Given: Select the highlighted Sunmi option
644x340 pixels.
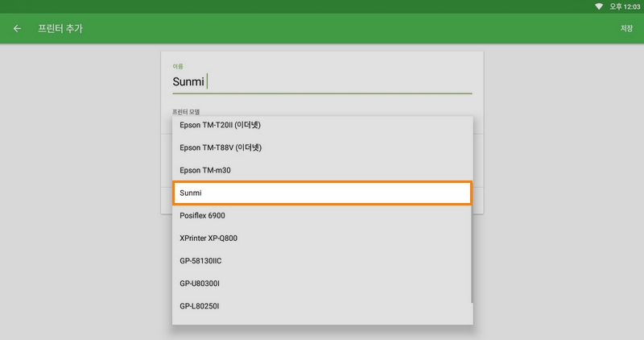Looking at the screenshot, I should coord(322,193).
